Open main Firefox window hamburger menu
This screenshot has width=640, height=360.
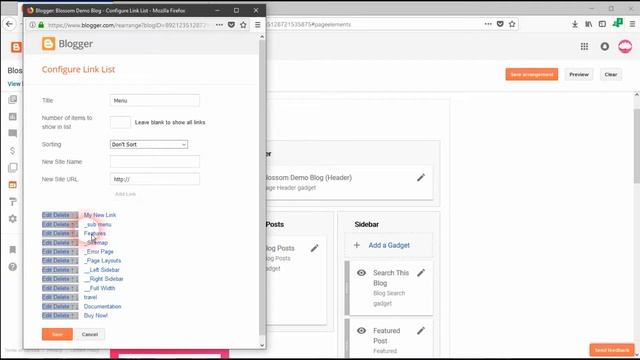632,24
